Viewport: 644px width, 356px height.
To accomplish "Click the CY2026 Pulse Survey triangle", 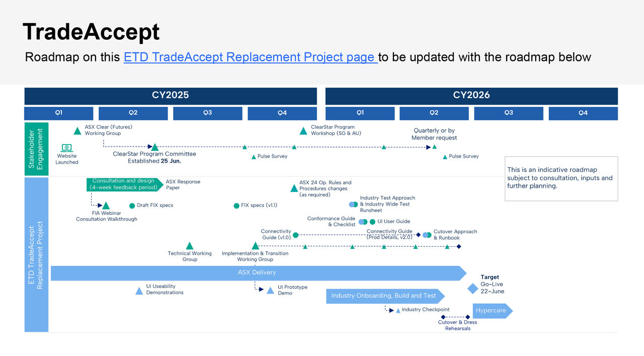I will [445, 157].
